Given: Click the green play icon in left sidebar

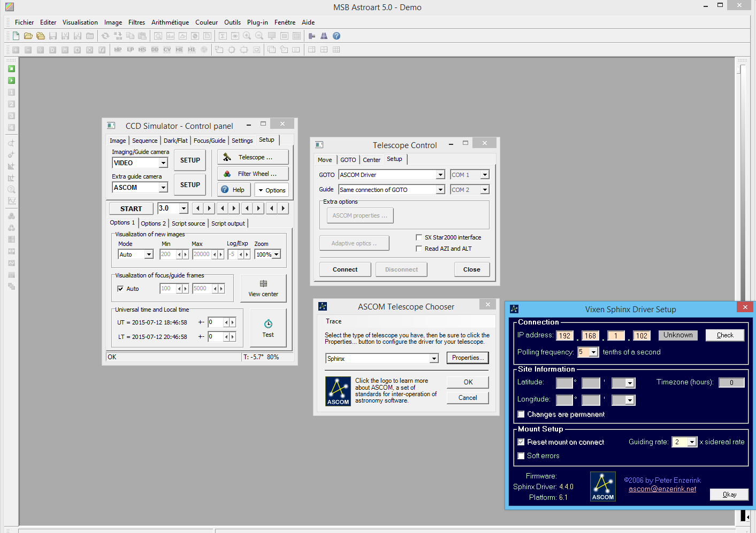Looking at the screenshot, I should click(x=11, y=81).
